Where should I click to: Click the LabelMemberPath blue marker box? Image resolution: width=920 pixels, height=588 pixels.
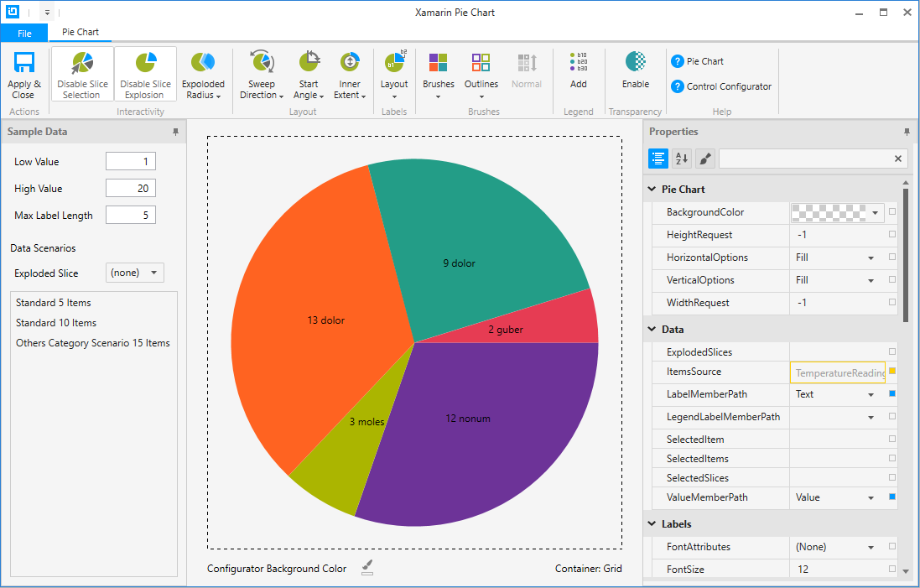pos(892,393)
